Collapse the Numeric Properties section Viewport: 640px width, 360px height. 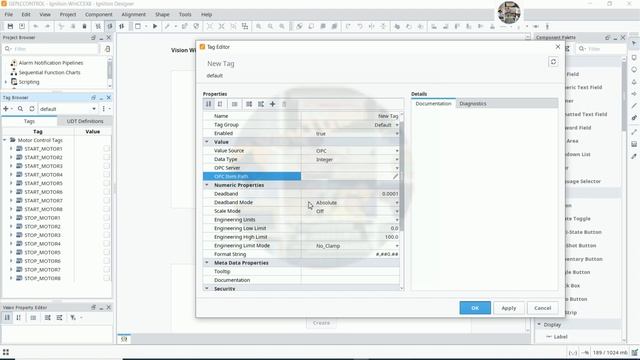point(207,185)
